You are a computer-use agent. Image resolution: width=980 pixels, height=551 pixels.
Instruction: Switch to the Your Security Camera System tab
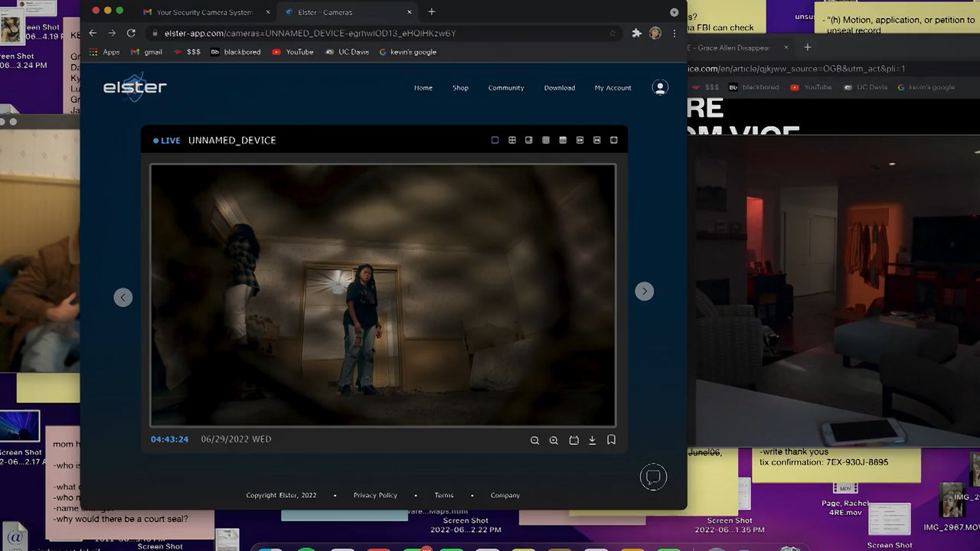click(x=204, y=12)
